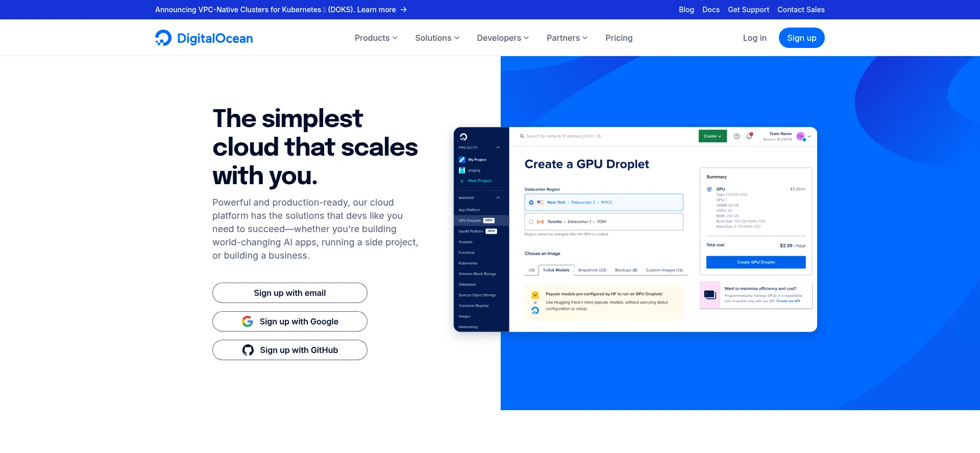The height and width of the screenshot is (453, 980).
Task: Click Create GPU Droplet button
Action: coord(756,262)
